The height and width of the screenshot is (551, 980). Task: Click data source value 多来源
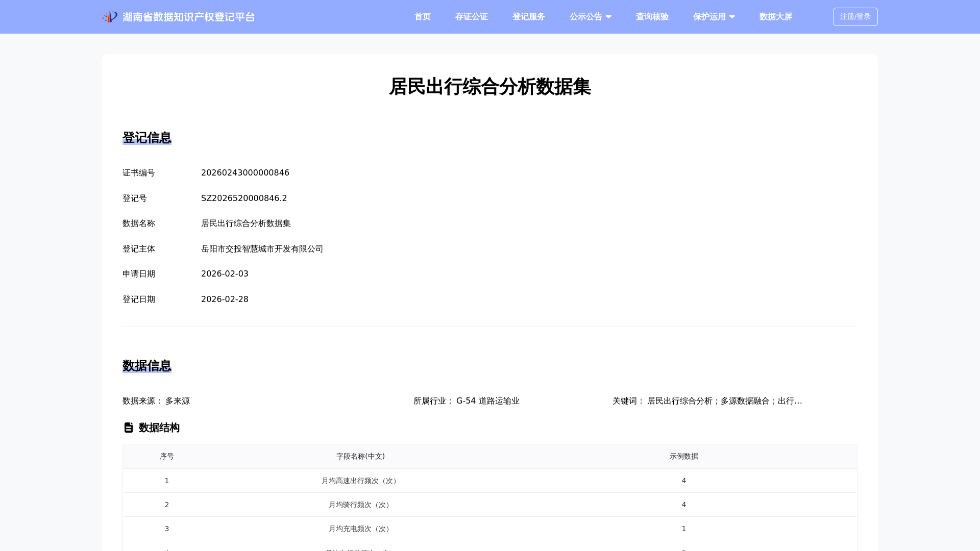pos(178,401)
